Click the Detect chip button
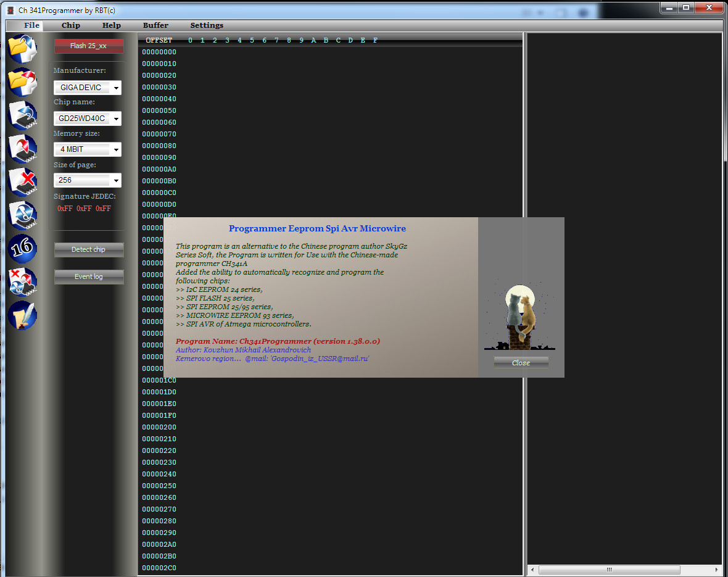 click(x=89, y=249)
